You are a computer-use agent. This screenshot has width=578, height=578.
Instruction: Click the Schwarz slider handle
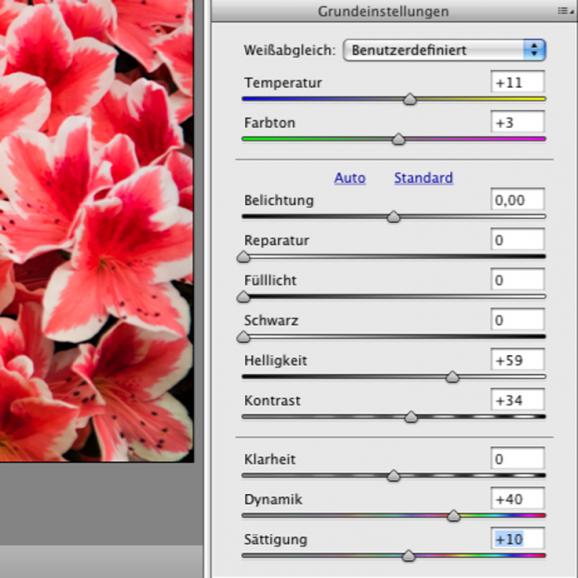[243, 337]
